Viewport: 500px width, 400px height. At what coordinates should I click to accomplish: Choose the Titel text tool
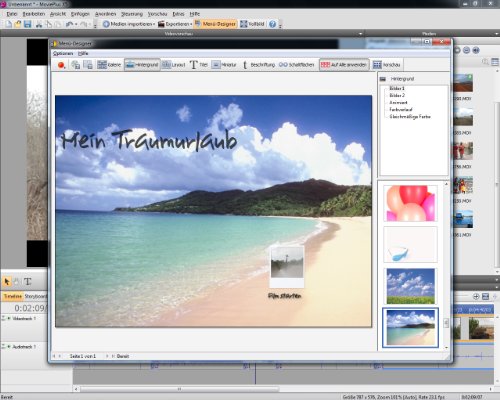click(199, 65)
